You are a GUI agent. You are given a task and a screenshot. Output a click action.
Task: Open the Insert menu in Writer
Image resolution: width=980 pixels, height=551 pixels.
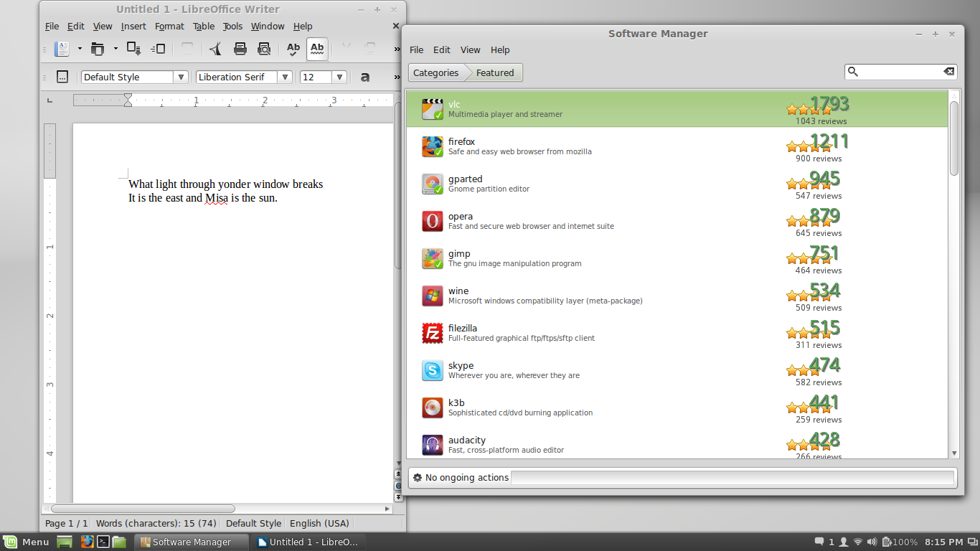[133, 26]
